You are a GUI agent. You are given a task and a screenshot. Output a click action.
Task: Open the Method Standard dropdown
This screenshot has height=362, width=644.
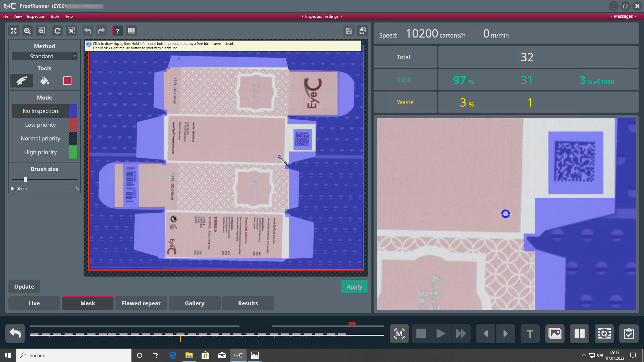click(45, 56)
